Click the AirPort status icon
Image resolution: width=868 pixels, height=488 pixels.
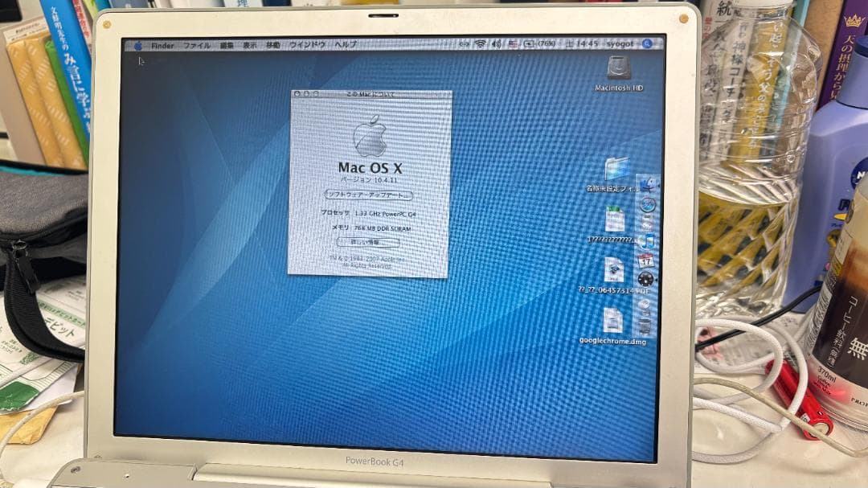point(480,47)
